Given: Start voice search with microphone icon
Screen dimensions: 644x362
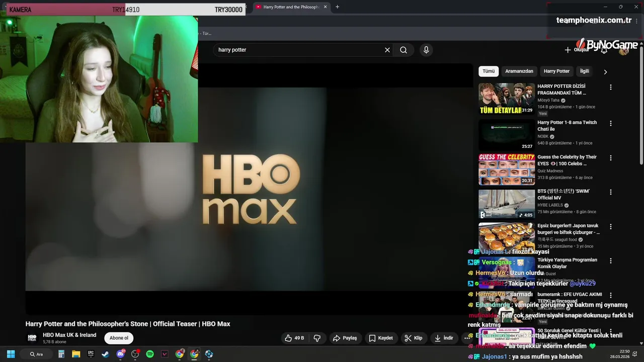Looking at the screenshot, I should tap(426, 50).
